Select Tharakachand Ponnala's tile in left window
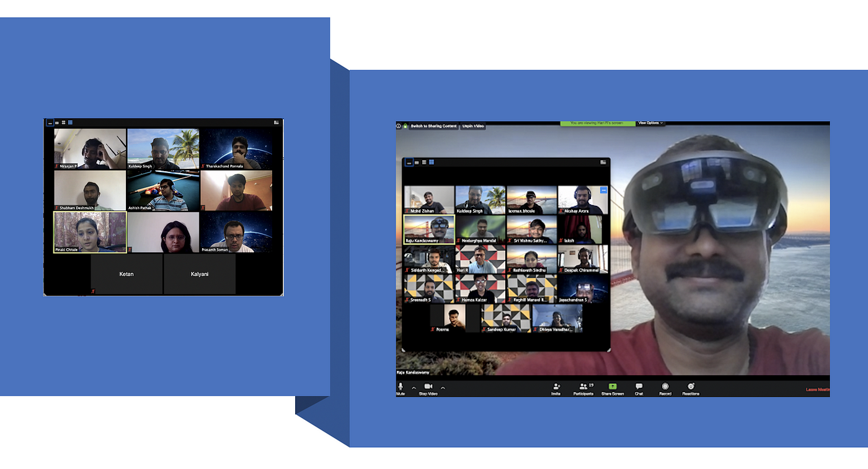 click(x=236, y=149)
